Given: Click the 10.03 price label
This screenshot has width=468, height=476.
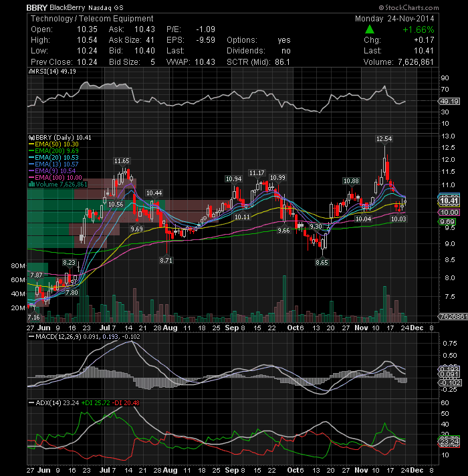Looking at the screenshot, I should point(398,219).
